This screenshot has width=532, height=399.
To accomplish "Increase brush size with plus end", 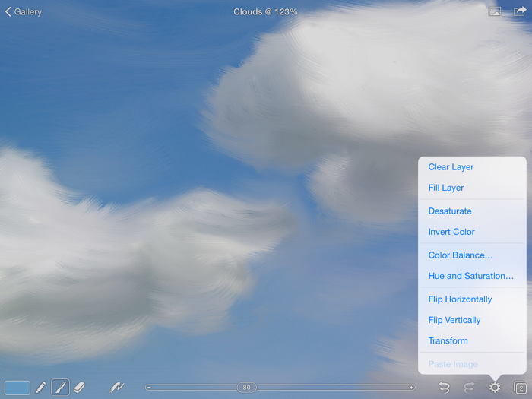I will tap(411, 387).
